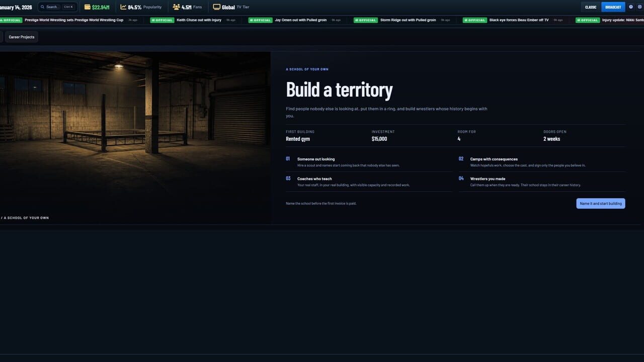The width and height of the screenshot is (644, 362).
Task: Open the Jay Omen pulled groin news item
Action: pyautogui.click(x=301, y=20)
